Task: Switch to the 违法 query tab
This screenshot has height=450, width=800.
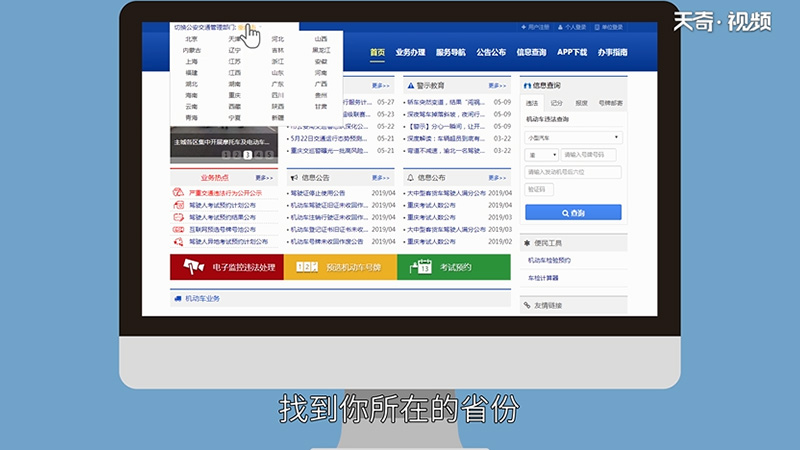Action: tap(532, 103)
